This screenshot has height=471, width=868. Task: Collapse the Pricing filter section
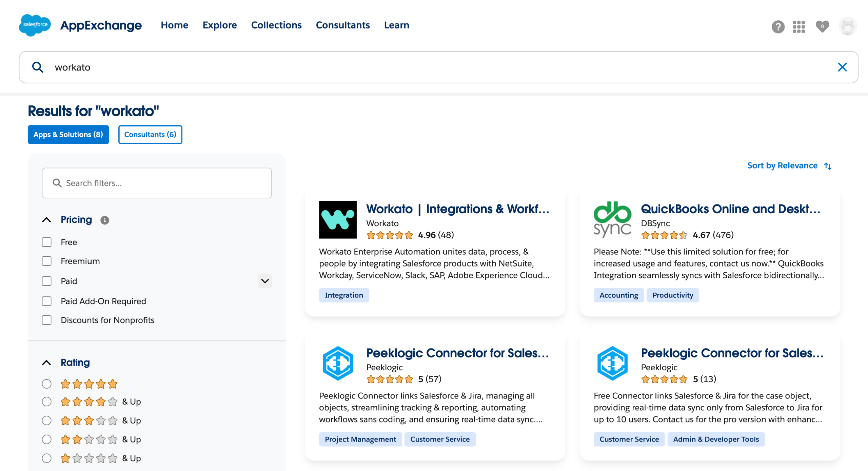pyautogui.click(x=46, y=220)
